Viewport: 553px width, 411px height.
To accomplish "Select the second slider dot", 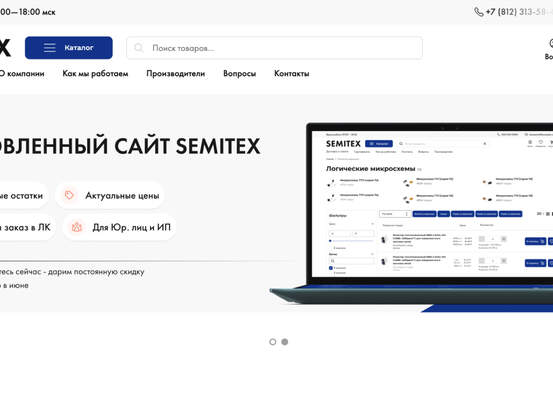I will point(285,342).
